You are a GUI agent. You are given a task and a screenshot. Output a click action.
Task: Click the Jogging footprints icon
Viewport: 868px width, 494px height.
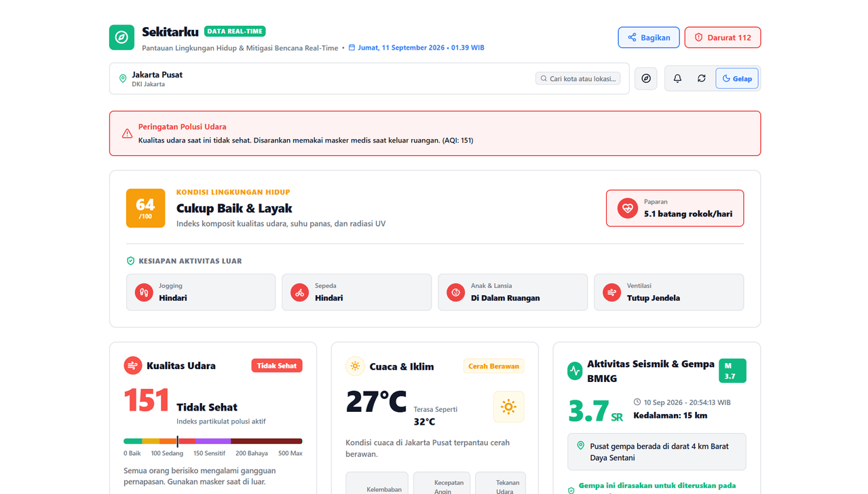(x=144, y=292)
